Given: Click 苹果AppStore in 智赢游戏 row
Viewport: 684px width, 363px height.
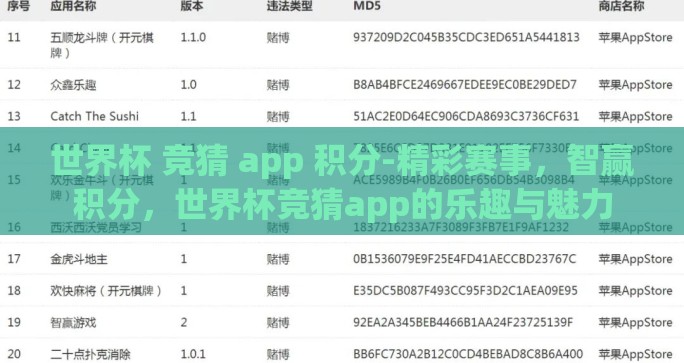Looking at the screenshot, I should point(635,323).
